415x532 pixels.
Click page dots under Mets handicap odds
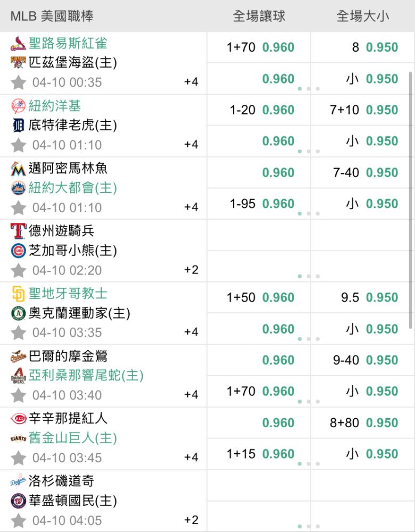pos(309,214)
